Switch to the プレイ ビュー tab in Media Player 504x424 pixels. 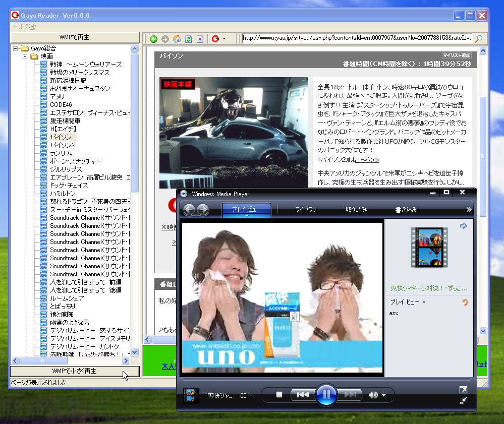click(x=247, y=210)
